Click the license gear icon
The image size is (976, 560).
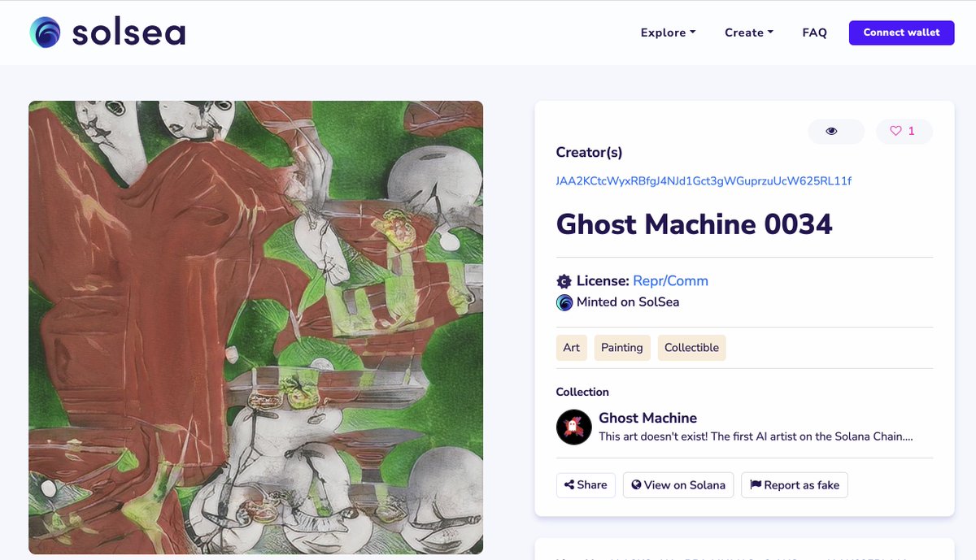click(564, 281)
